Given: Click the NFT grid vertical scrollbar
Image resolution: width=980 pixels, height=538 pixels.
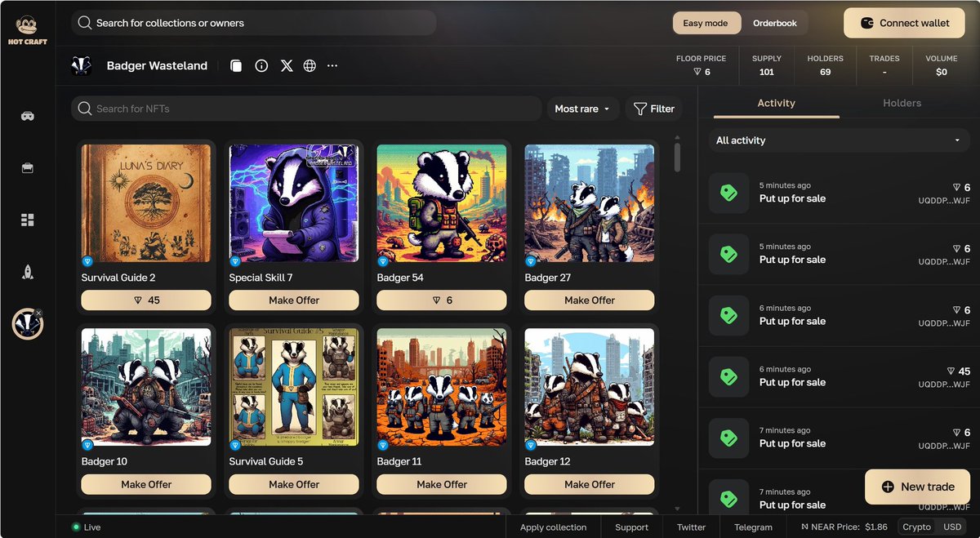Looking at the screenshot, I should pyautogui.click(x=677, y=157).
